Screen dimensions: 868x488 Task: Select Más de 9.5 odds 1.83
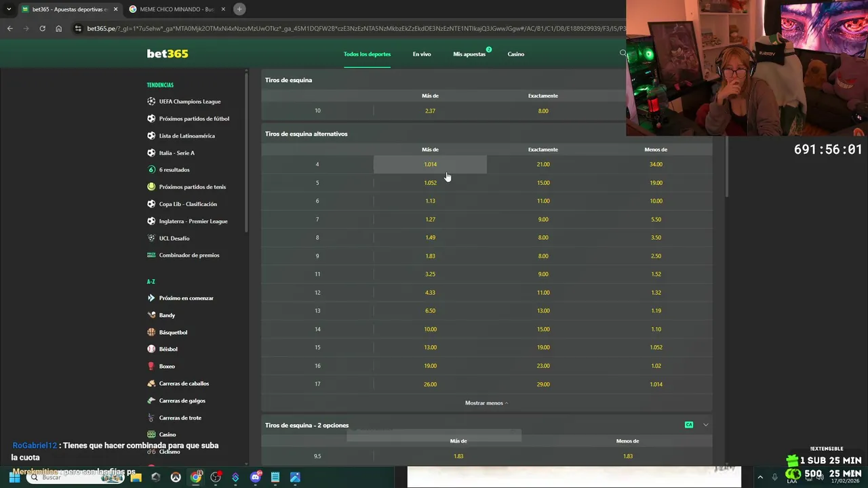(x=458, y=456)
